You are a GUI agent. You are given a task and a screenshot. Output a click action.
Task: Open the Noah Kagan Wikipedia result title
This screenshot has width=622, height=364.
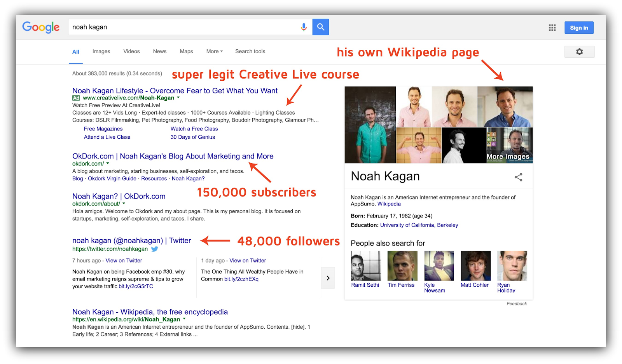point(150,312)
